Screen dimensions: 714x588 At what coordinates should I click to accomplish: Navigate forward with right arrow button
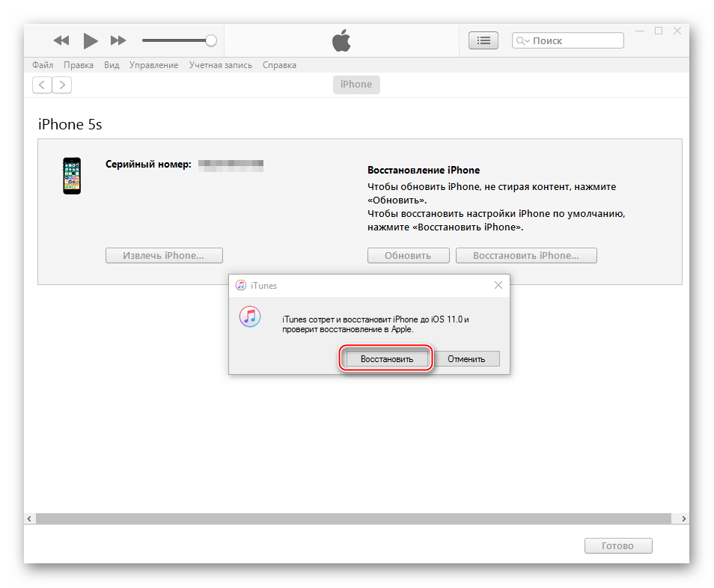[x=62, y=85]
